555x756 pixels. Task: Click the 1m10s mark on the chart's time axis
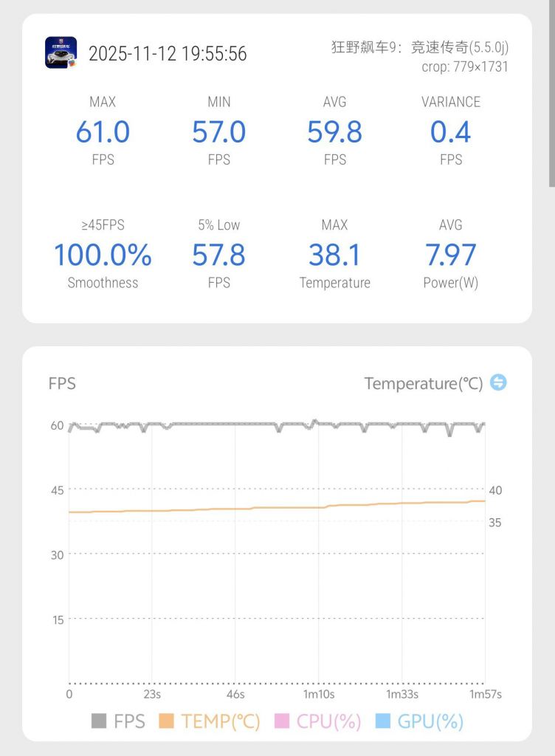pyautogui.click(x=319, y=695)
